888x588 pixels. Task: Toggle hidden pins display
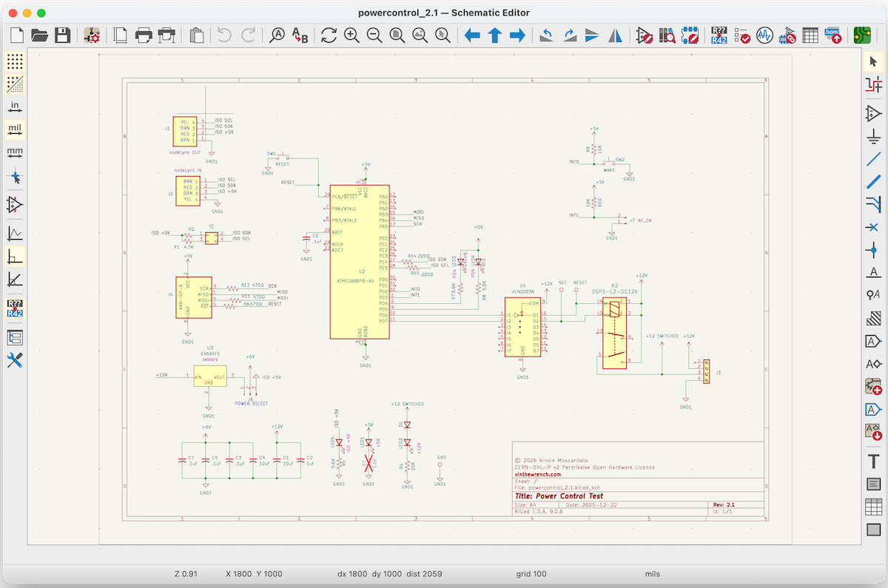(15, 205)
